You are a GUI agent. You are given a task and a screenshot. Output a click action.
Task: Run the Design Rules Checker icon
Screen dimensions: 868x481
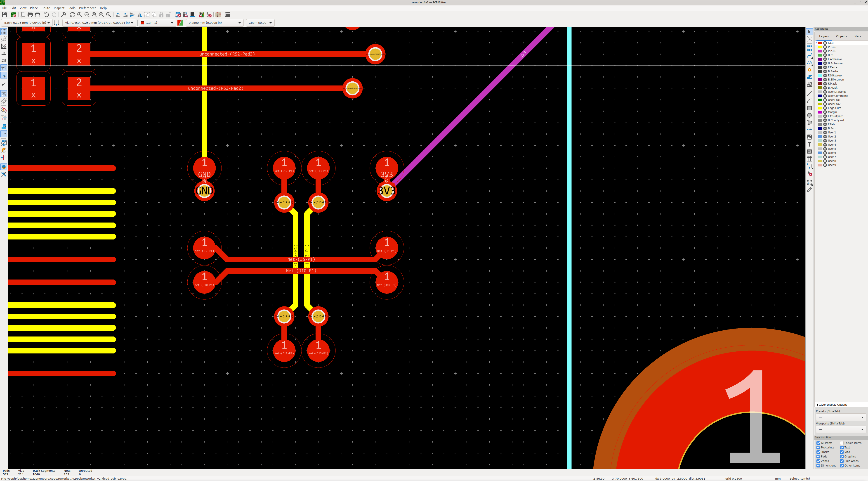click(x=209, y=14)
